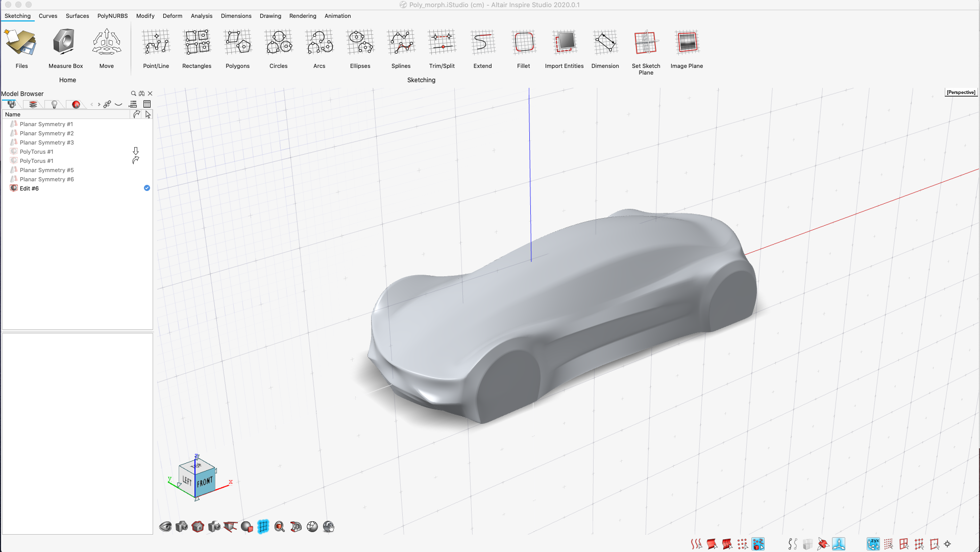Toggle the blue grid display icon

click(x=263, y=526)
